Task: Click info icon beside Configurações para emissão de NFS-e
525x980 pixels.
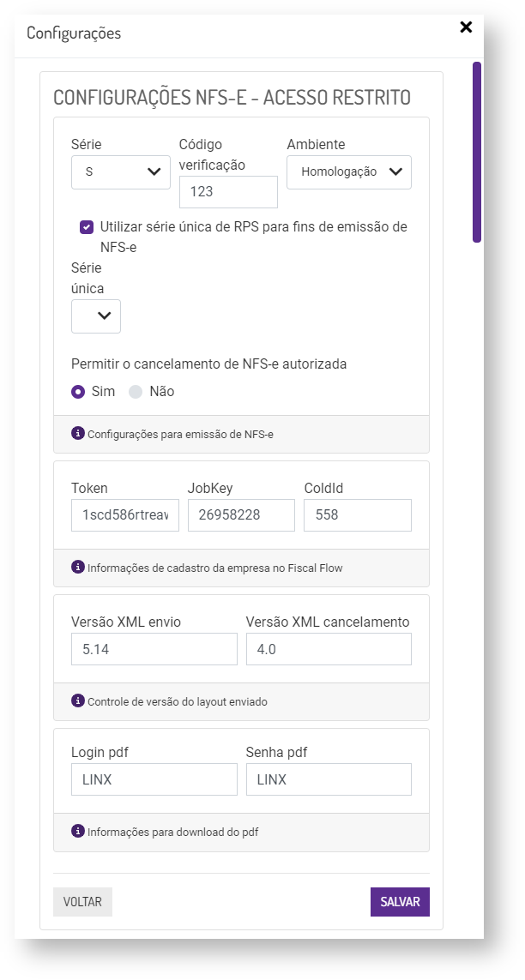Action: (x=78, y=434)
